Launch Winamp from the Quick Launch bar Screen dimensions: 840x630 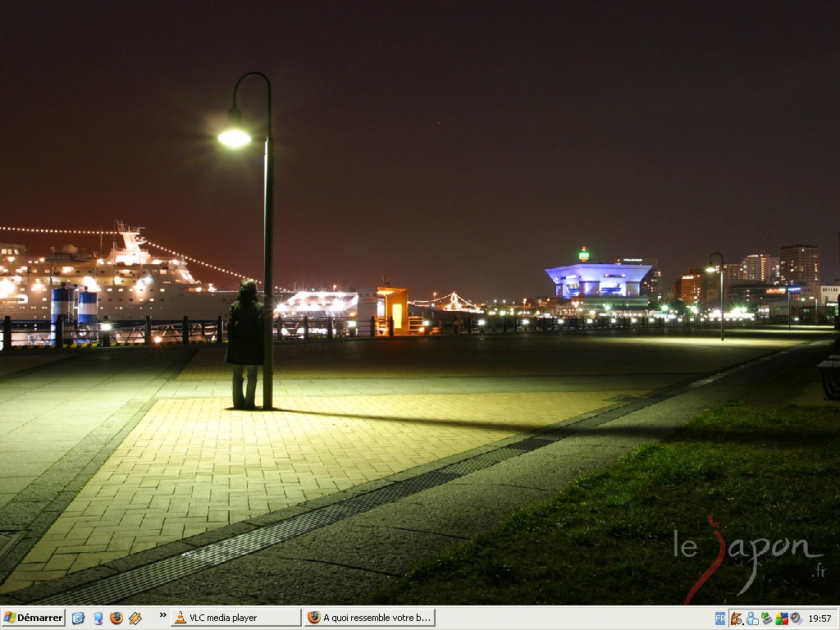pos(135,618)
